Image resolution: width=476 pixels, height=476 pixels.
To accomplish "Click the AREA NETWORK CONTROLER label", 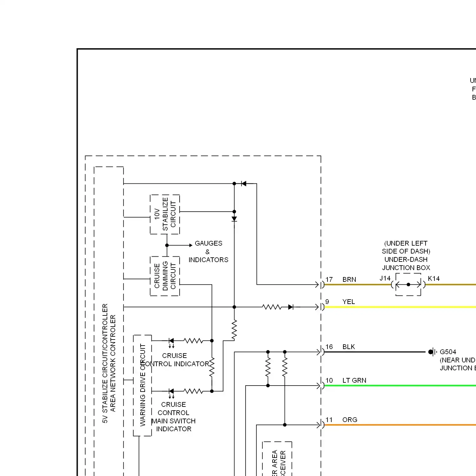I will (x=113, y=363).
